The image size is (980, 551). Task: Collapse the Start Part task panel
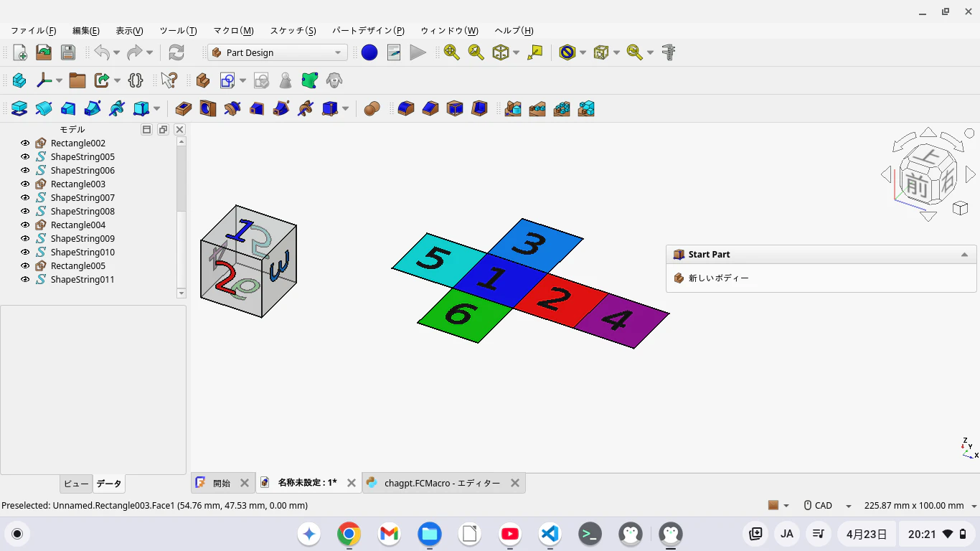(x=964, y=255)
